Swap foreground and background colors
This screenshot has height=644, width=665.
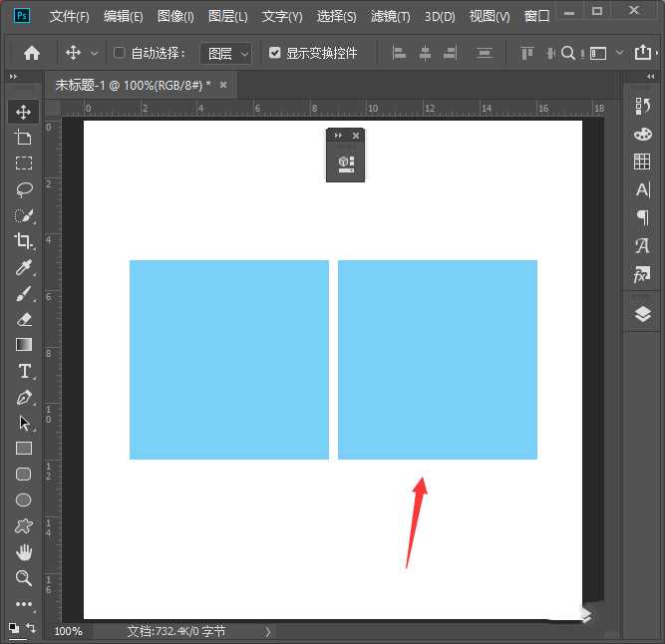coord(31,627)
